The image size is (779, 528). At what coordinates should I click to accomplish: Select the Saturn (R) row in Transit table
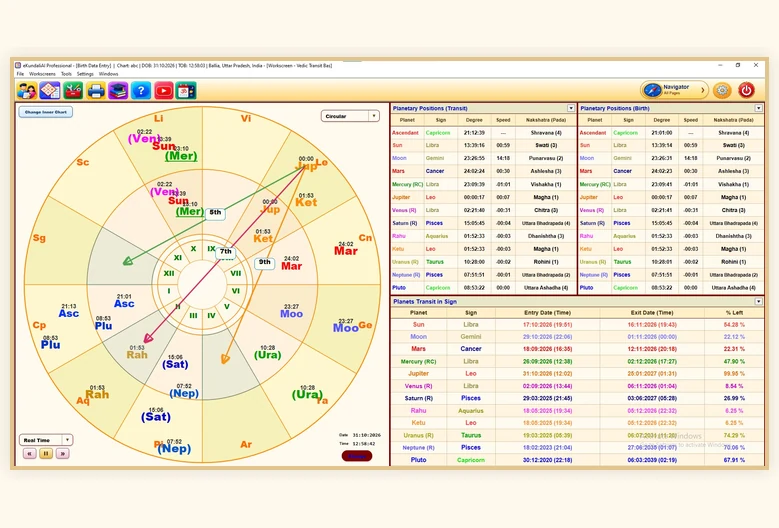pos(483,223)
